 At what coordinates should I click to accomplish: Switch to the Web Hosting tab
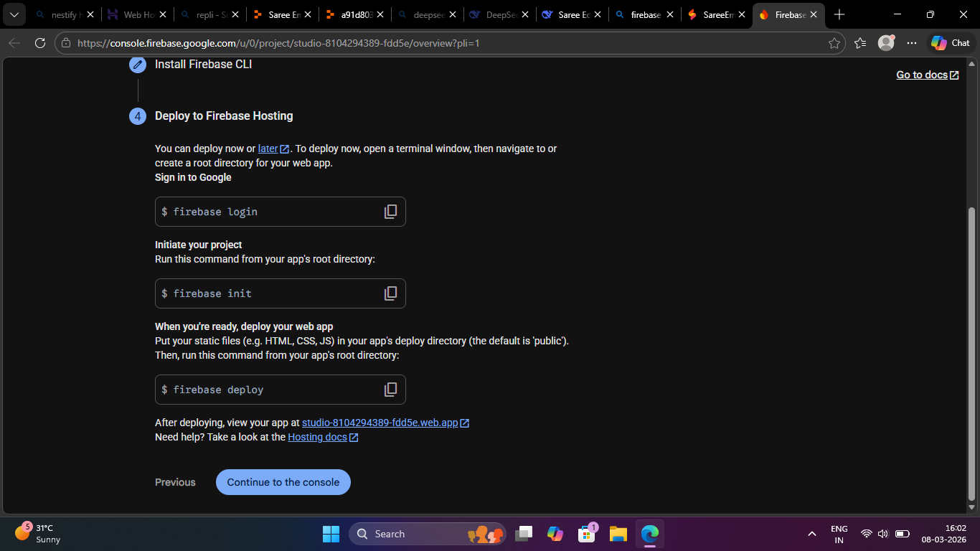[x=136, y=14]
